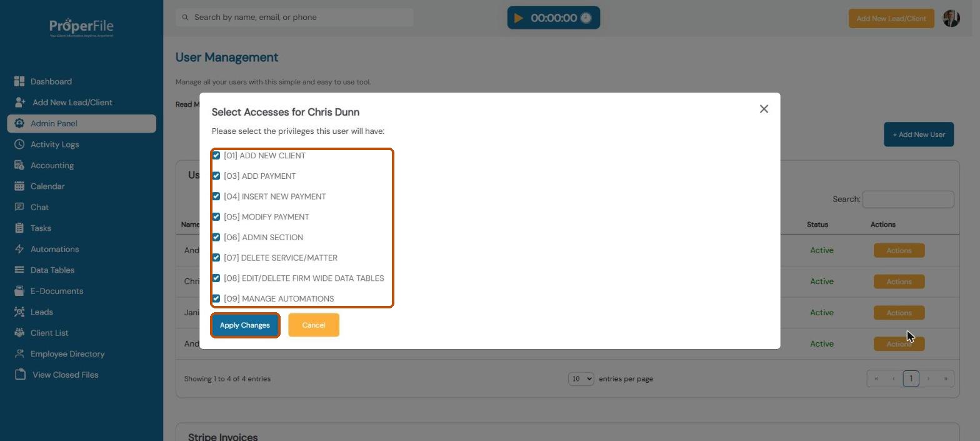Click the search magnifier icon
The image size is (980, 441).
[185, 18]
